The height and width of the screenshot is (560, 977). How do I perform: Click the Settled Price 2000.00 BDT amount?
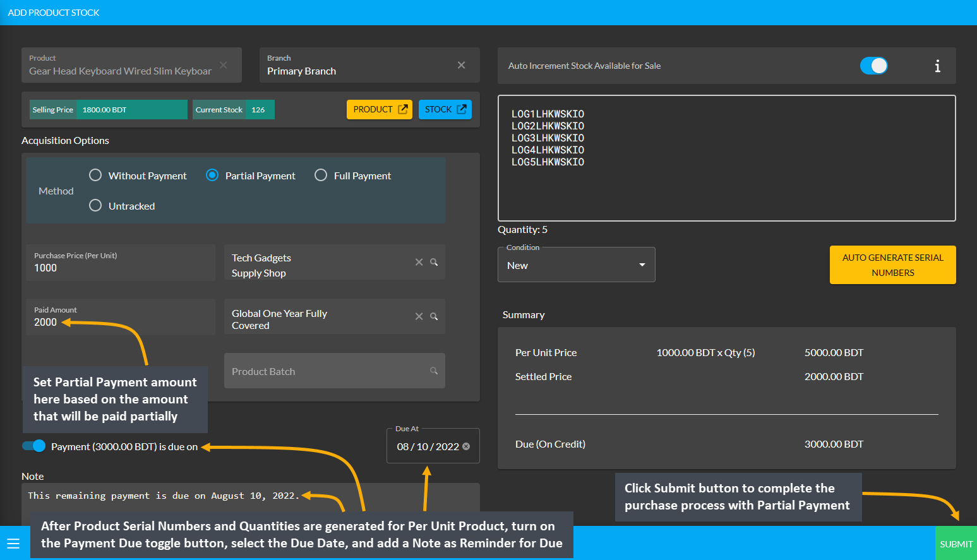(x=834, y=377)
